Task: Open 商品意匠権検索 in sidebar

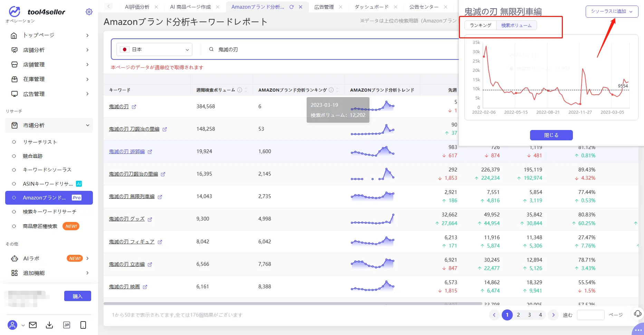Action: point(40,226)
